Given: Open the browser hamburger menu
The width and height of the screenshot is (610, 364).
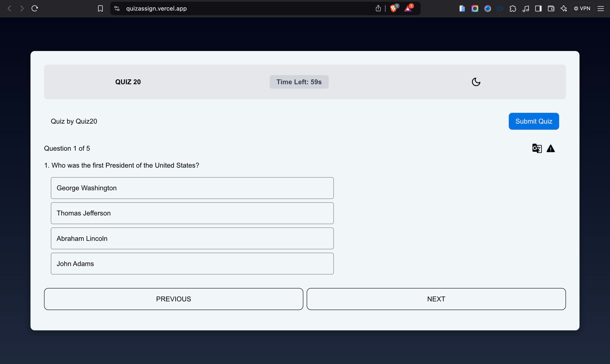Looking at the screenshot, I should pyautogui.click(x=600, y=9).
